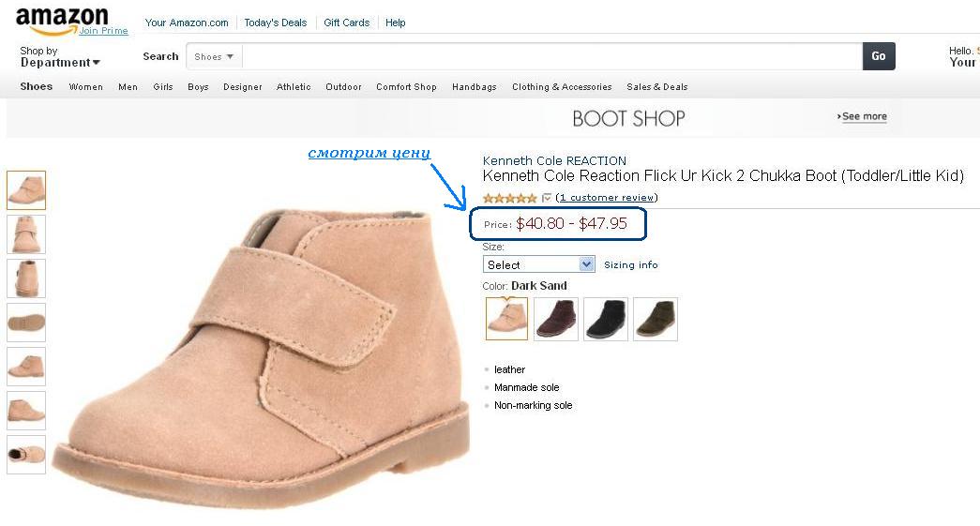
Task: Open the rating breakdown arrow beside the stars
Action: pos(547,198)
